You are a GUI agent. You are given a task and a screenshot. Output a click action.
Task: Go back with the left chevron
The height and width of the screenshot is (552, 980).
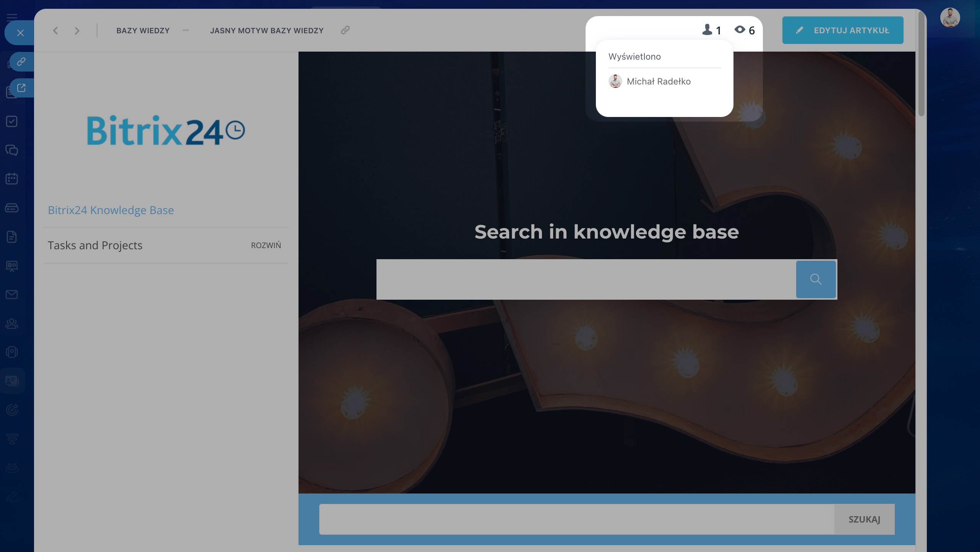[56, 31]
